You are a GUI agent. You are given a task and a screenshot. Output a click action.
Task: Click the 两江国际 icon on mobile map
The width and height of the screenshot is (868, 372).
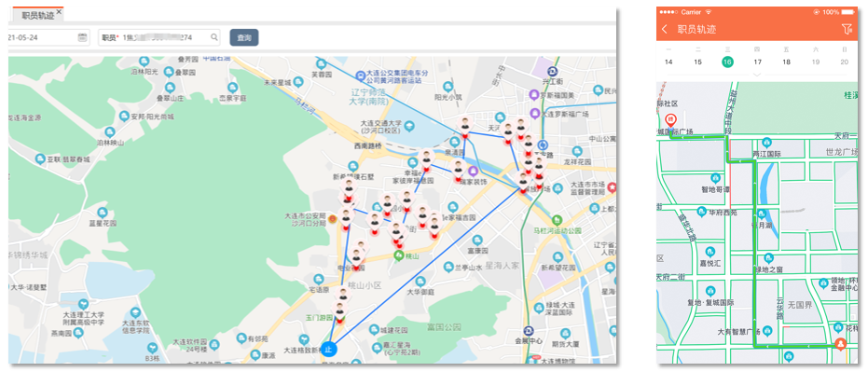coord(766,143)
